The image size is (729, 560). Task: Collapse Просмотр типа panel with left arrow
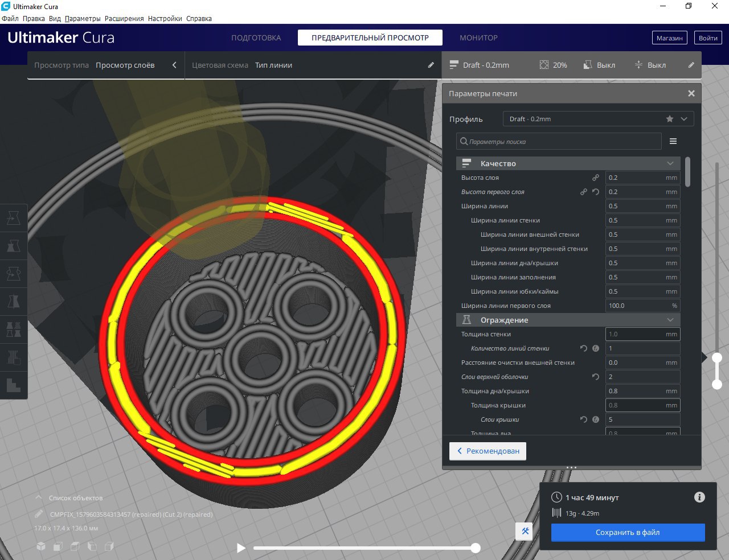click(x=174, y=65)
